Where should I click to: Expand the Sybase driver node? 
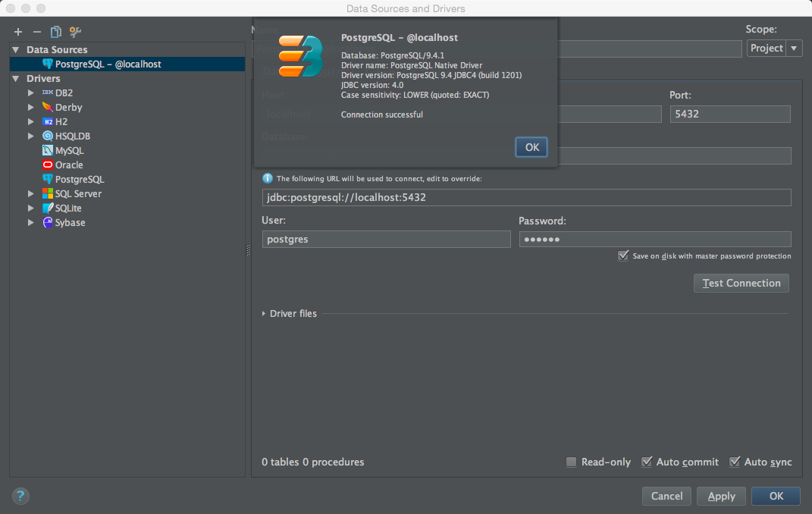click(x=30, y=223)
